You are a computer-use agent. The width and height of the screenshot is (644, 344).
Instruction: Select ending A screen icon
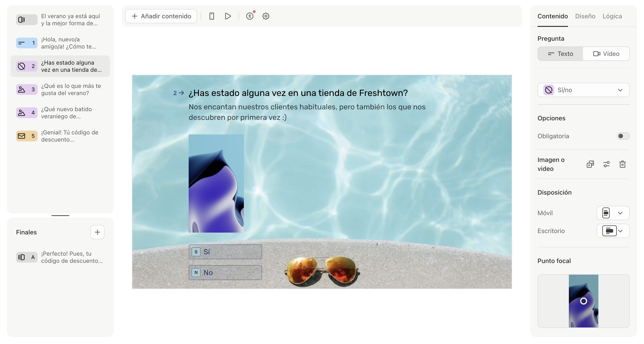click(27, 257)
